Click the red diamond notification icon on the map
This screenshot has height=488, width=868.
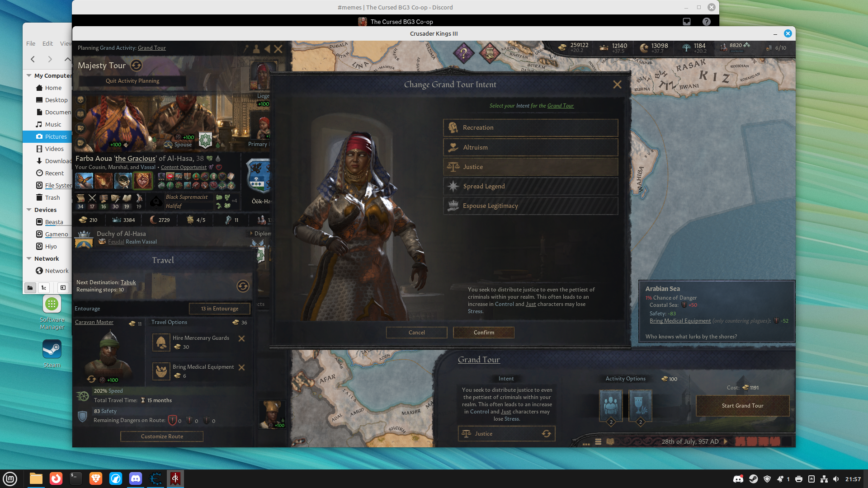click(x=489, y=53)
